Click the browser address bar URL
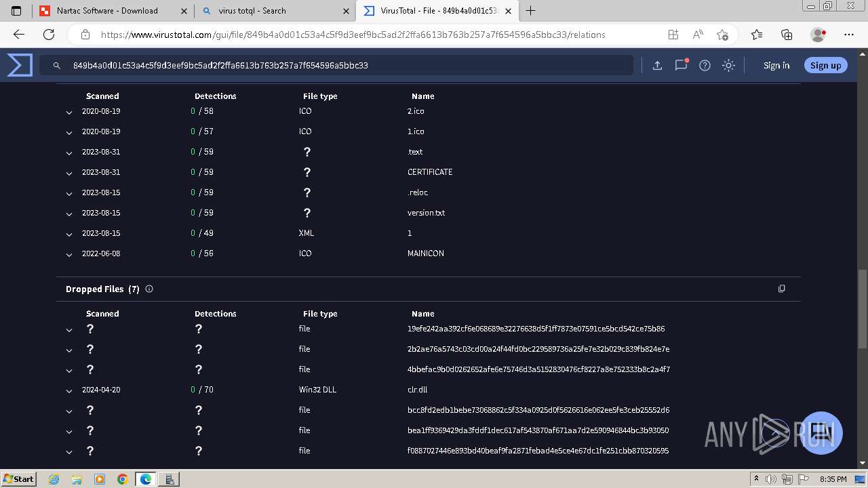 pyautogui.click(x=353, y=35)
